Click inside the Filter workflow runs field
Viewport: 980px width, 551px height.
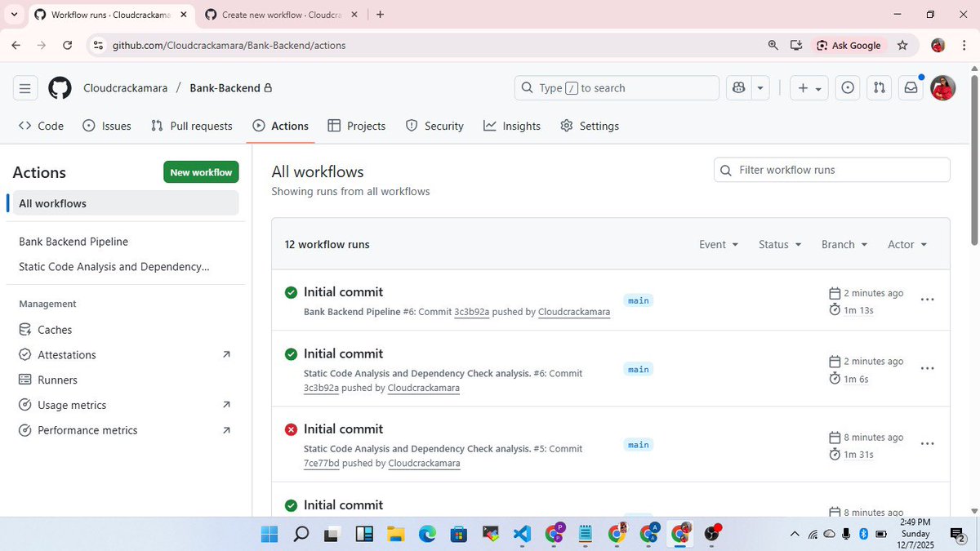pyautogui.click(x=831, y=170)
